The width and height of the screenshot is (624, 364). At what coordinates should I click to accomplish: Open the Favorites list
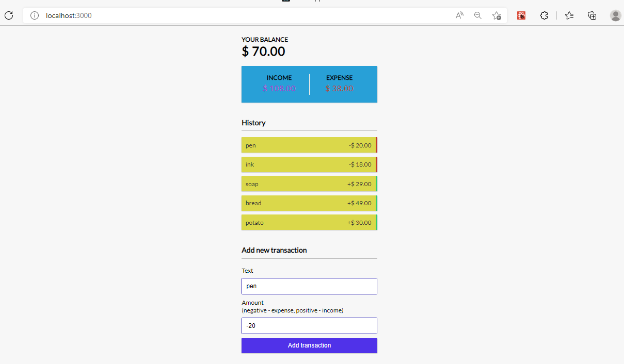point(569,15)
